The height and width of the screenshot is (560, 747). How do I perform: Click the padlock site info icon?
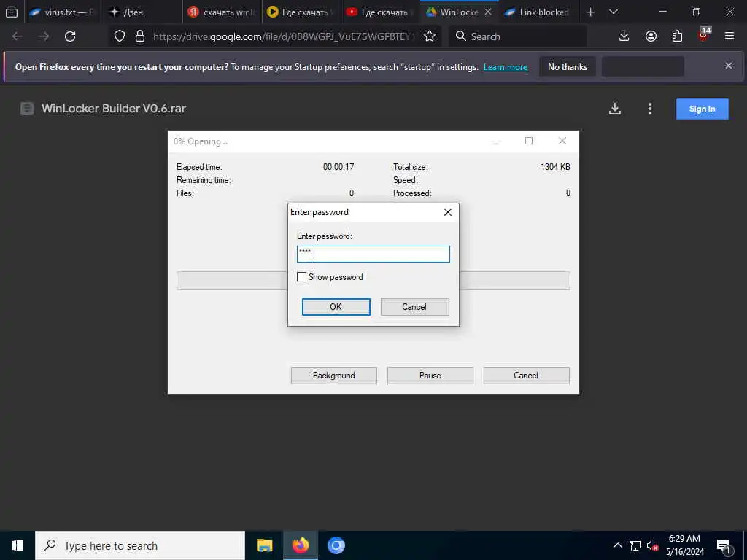[x=139, y=36]
